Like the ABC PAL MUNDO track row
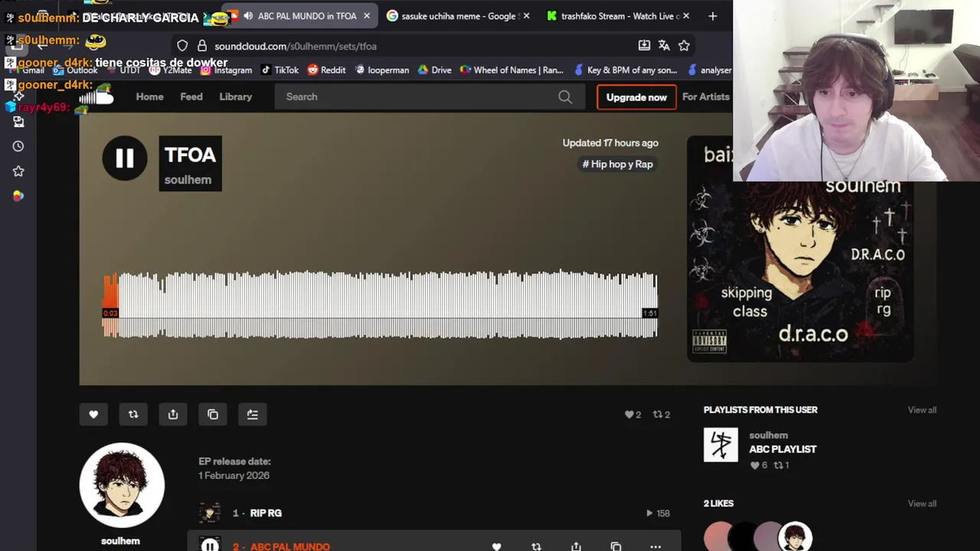 pos(496,546)
